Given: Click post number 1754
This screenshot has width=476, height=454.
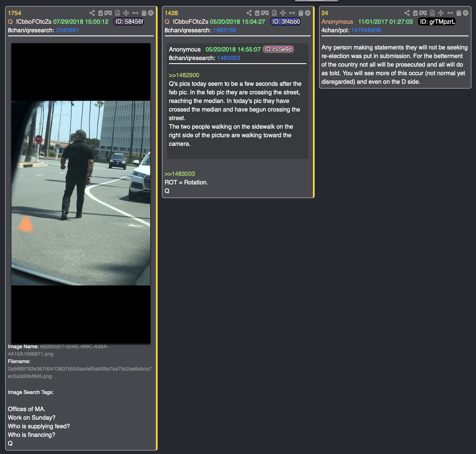Looking at the screenshot, I should click(x=15, y=13).
